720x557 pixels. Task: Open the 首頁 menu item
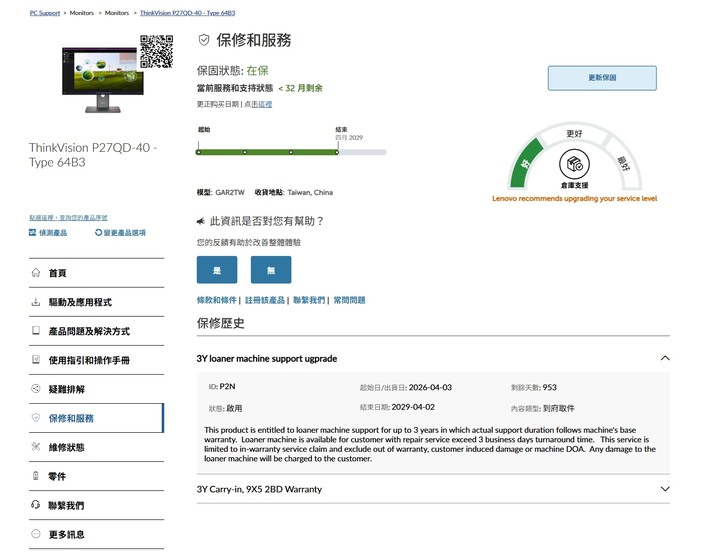[x=96, y=273]
